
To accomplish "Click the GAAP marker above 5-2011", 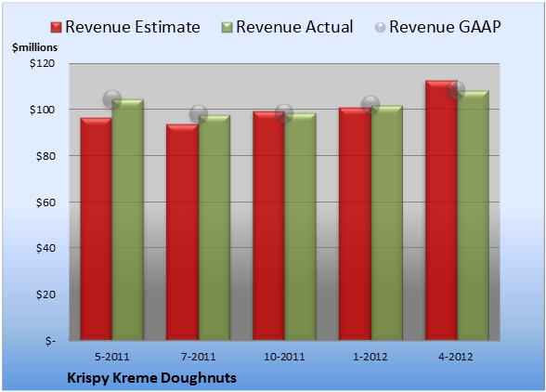I will [x=112, y=99].
